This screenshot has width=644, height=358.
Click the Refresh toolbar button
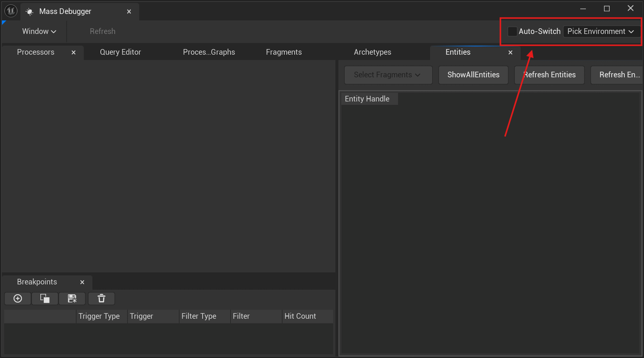pyautogui.click(x=103, y=31)
